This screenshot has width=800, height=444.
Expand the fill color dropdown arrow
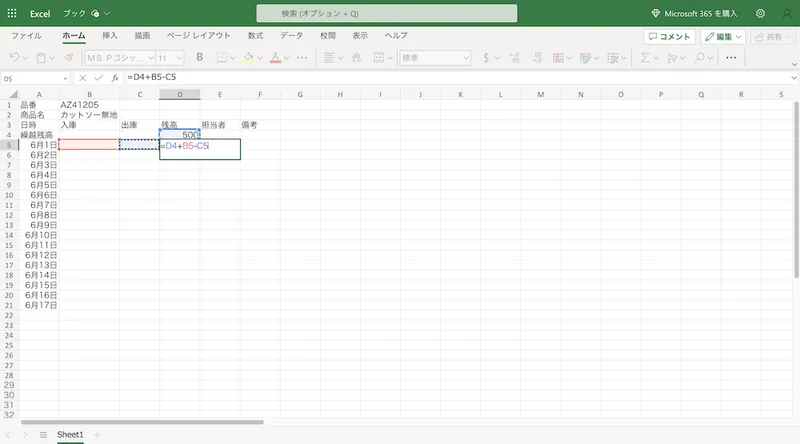point(260,58)
